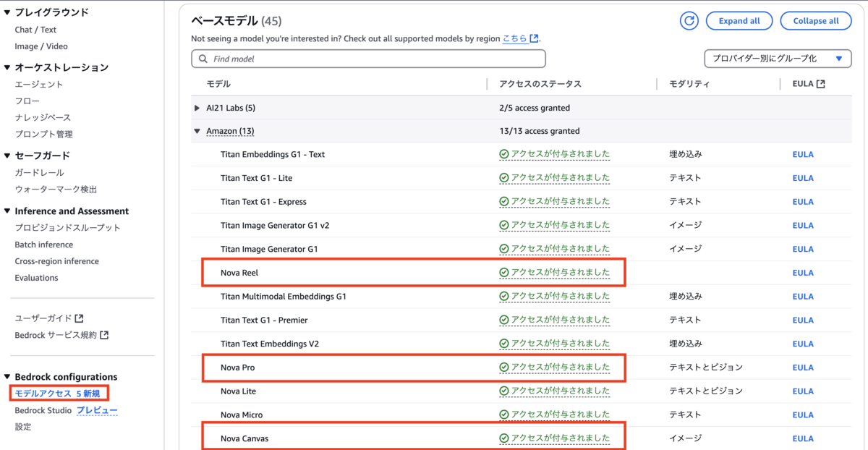This screenshot has height=450, width=868.
Task: Go to エージェント in sidebar
Action: point(39,85)
